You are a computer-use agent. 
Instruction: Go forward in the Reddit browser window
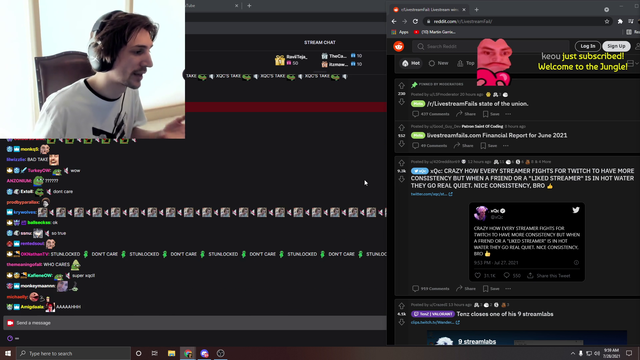tap(404, 21)
